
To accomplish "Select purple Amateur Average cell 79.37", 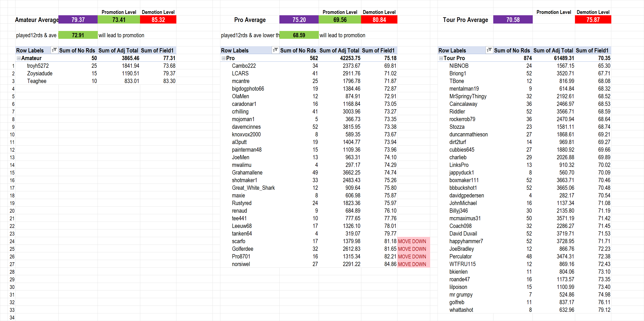I will (x=78, y=20).
